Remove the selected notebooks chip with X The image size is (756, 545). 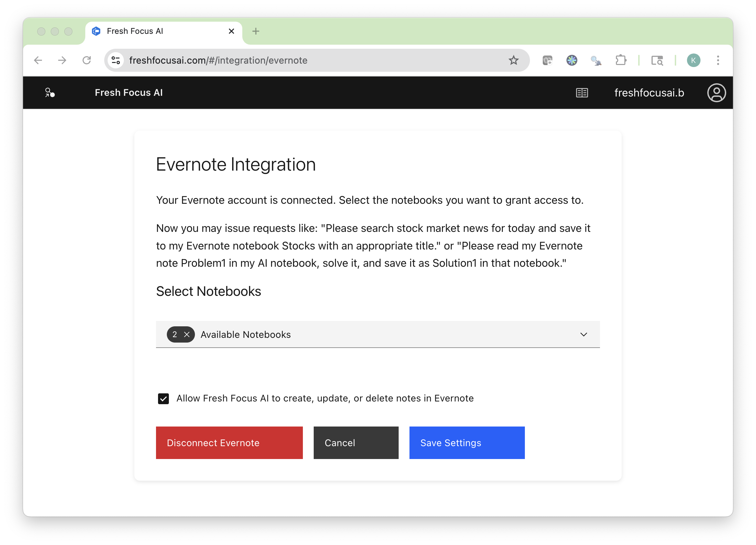coord(187,334)
